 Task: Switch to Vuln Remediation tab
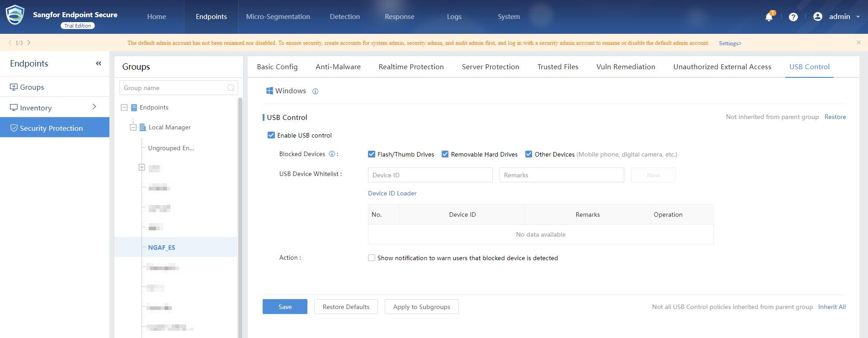coord(626,67)
